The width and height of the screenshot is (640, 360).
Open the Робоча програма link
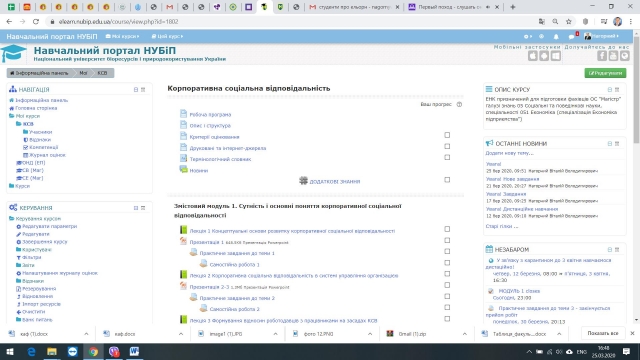click(210, 115)
